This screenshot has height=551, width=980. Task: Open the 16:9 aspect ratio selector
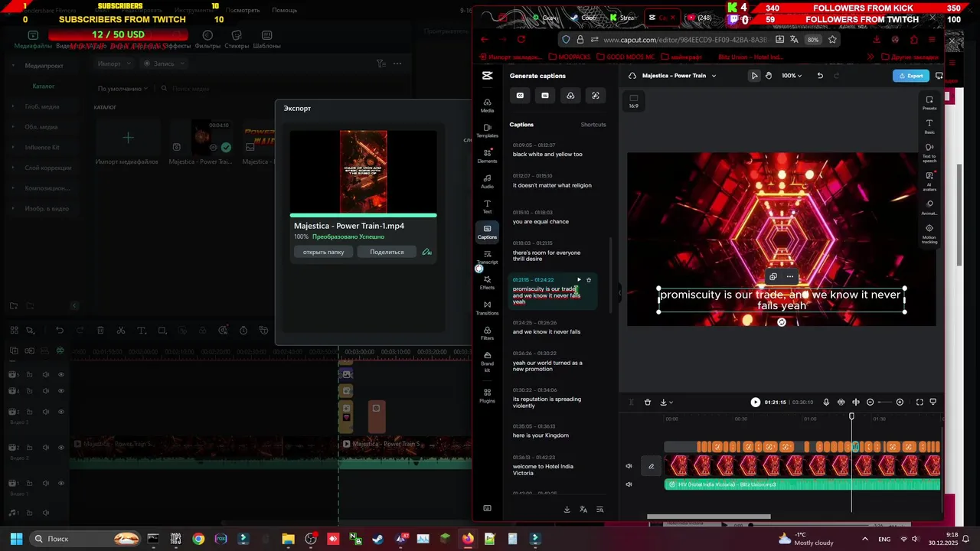pos(634,101)
